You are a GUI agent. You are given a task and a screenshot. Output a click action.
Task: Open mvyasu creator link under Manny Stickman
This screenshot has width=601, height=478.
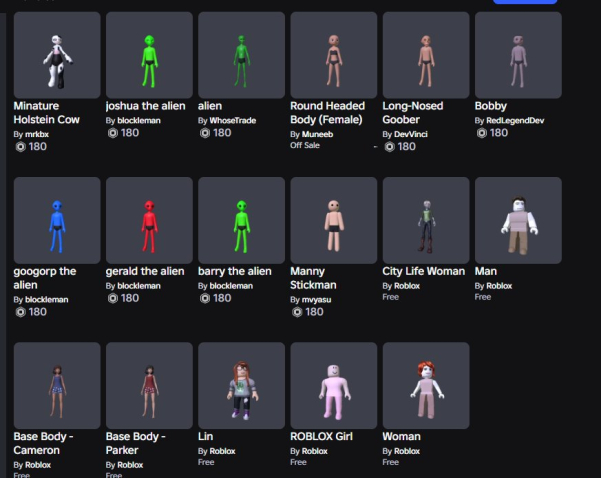coord(320,298)
